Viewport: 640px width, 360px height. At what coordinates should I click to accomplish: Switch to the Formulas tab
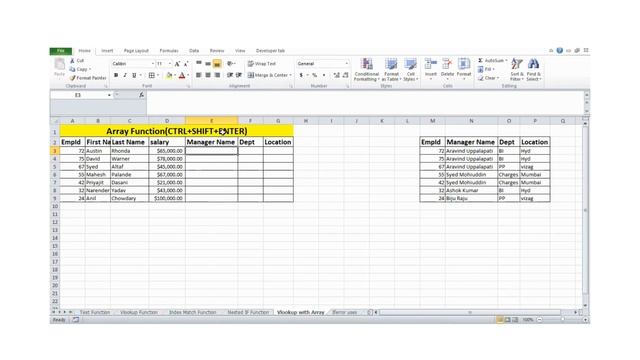(169, 51)
